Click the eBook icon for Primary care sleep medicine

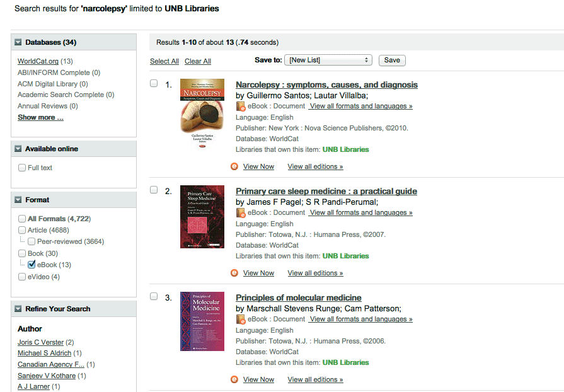(241, 213)
